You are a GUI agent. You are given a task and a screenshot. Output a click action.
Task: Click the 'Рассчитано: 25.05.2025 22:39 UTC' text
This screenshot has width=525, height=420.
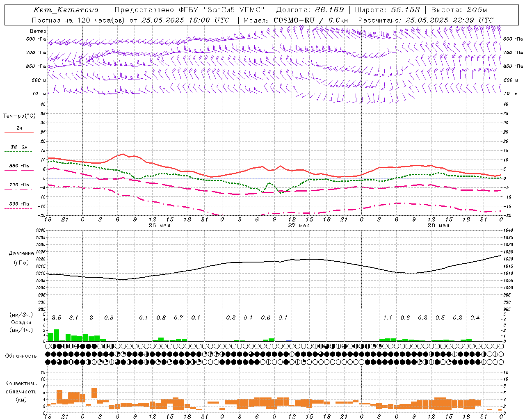click(x=426, y=20)
